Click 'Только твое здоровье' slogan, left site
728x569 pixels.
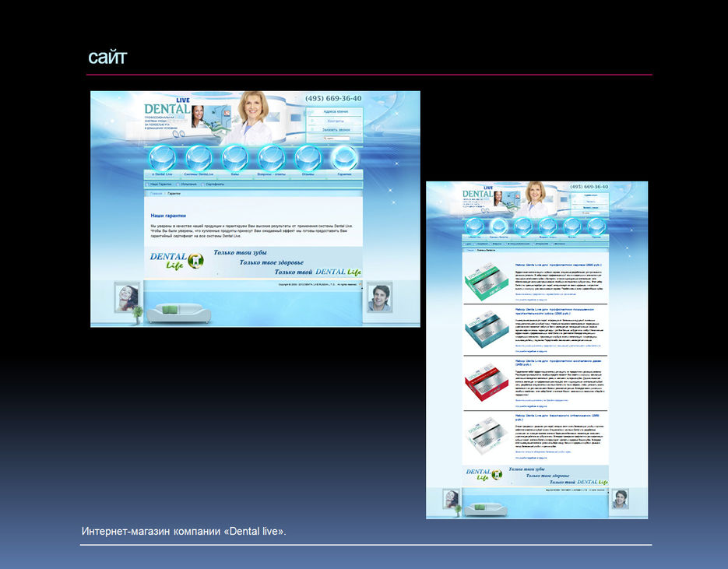(271, 262)
